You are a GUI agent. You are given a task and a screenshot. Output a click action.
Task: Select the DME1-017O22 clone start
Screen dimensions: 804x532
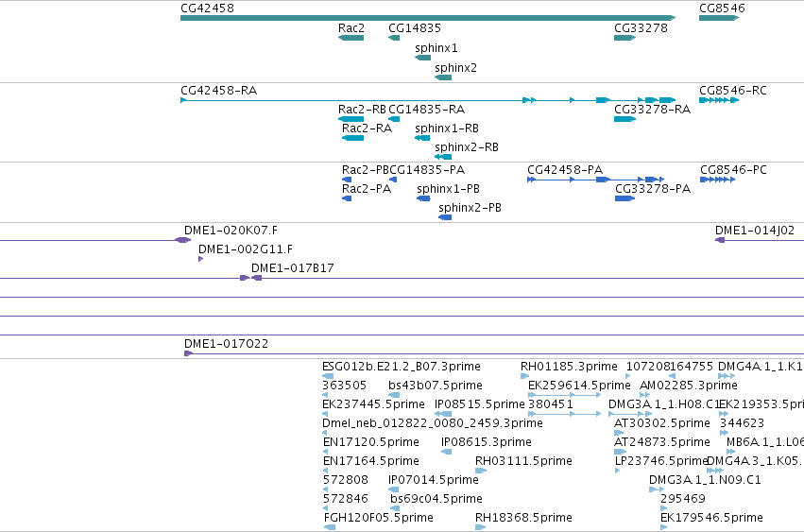coord(188,353)
